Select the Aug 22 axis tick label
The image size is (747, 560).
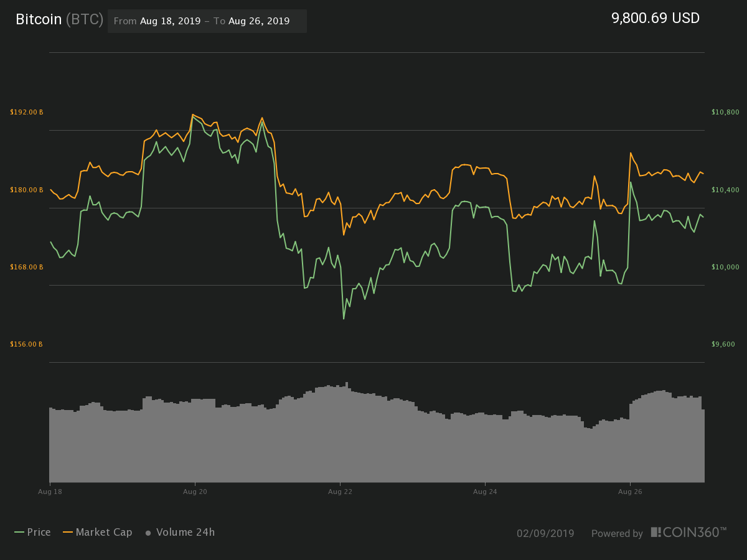tap(339, 491)
